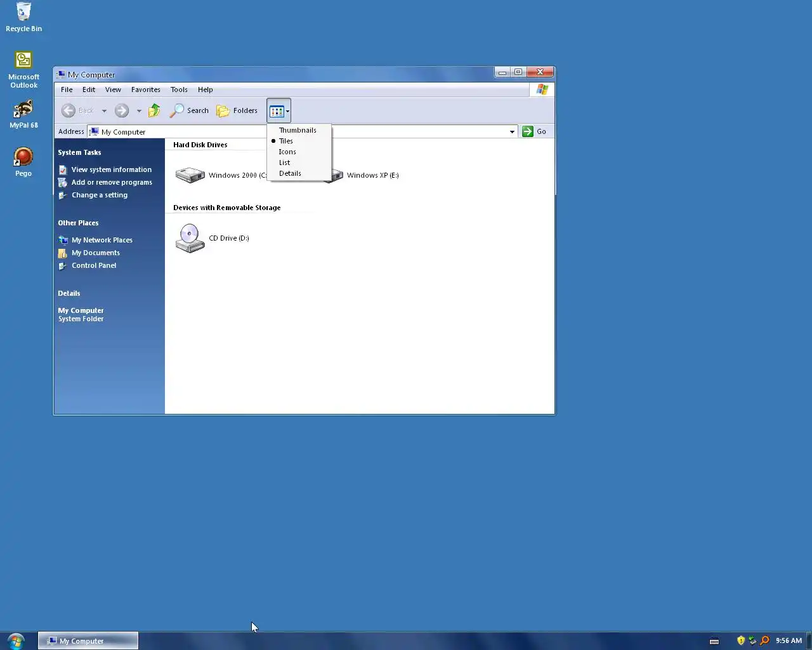
Task: Select the Windows 2000 (C:) drive
Action: (x=221, y=175)
